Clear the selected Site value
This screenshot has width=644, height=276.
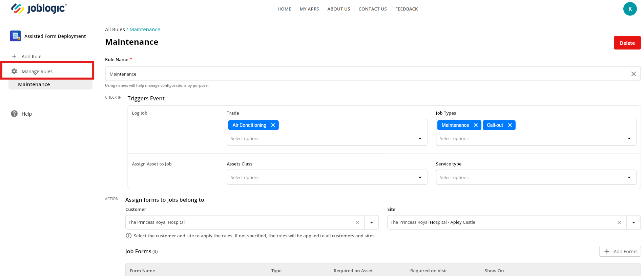coord(620,222)
